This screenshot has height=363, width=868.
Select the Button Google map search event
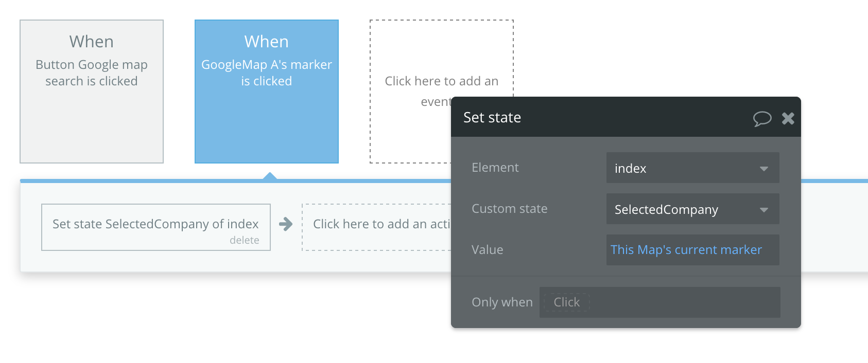(x=92, y=92)
